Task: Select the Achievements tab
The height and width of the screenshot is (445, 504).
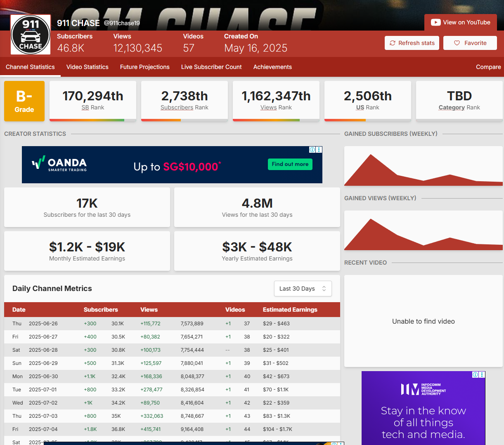Action: point(272,67)
